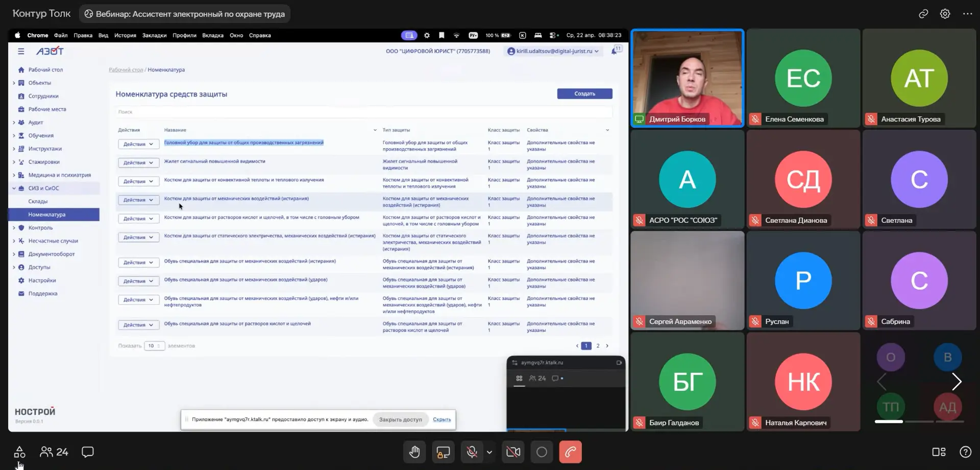The height and width of the screenshot is (470, 980).
Task: Open the chat panel icon
Action: (x=88, y=452)
